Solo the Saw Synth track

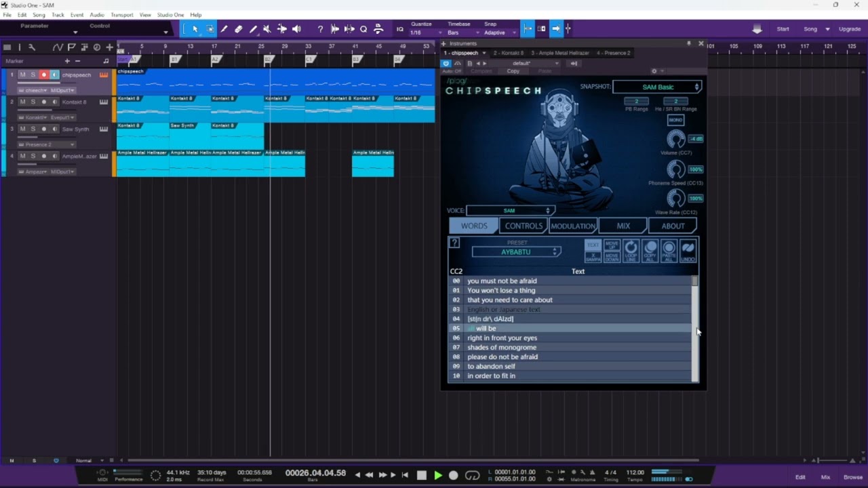coord(33,129)
